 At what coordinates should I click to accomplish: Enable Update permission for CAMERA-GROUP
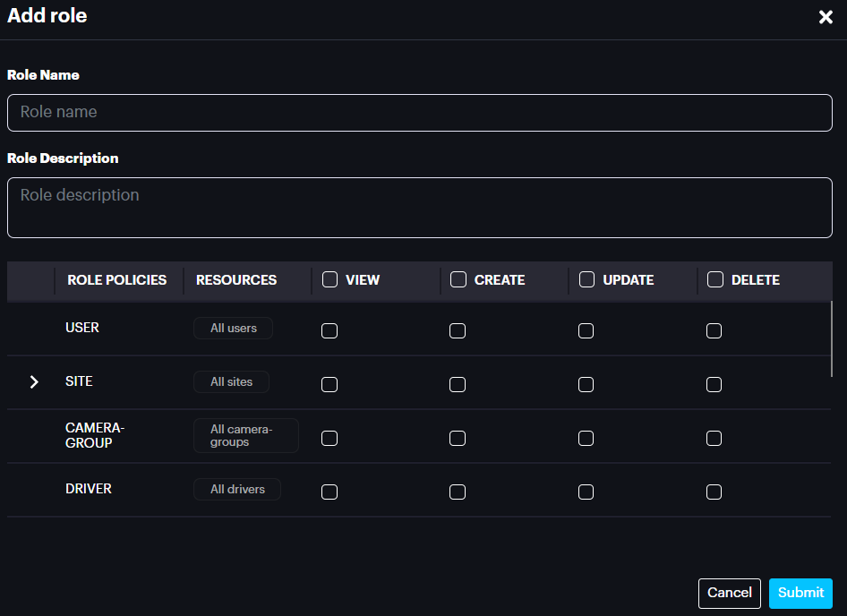tap(586, 438)
